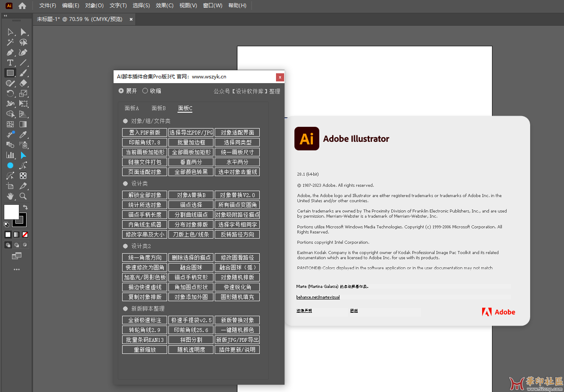Open the 效果(C) menu
The image size is (564, 392).
(165, 6)
